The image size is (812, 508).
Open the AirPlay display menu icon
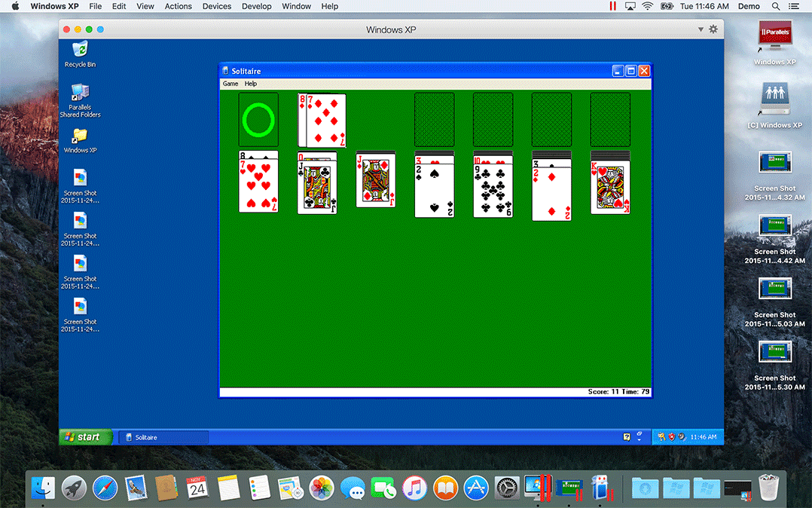coord(630,6)
